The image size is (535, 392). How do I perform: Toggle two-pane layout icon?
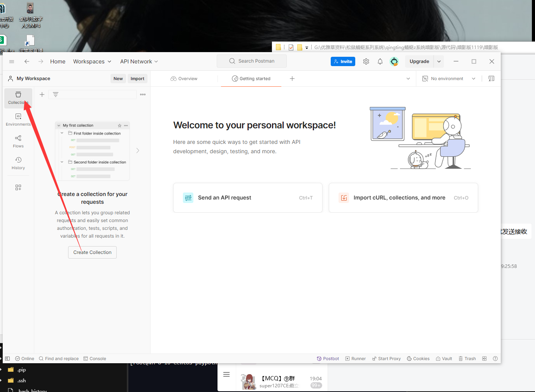pos(484,359)
